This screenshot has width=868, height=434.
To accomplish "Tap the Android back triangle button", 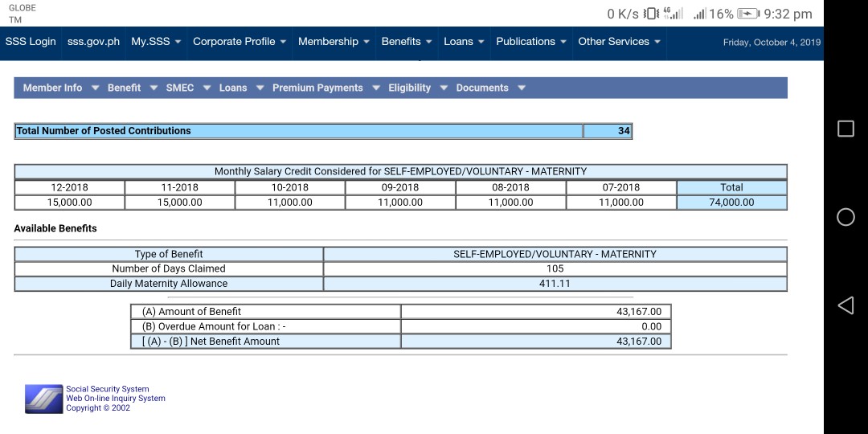I will [x=845, y=305].
